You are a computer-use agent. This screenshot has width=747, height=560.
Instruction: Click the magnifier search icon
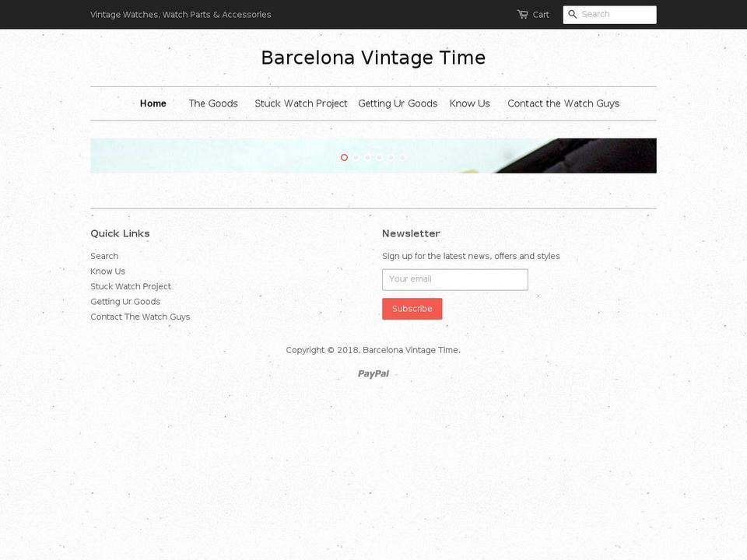[x=572, y=14]
